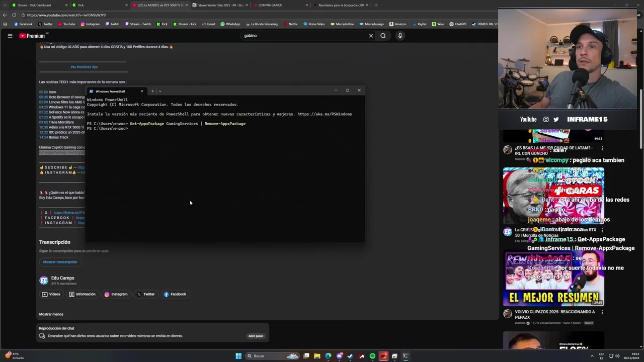644x362 pixels.
Task: Open Terminal icon in the taskbar
Action: coord(406,356)
